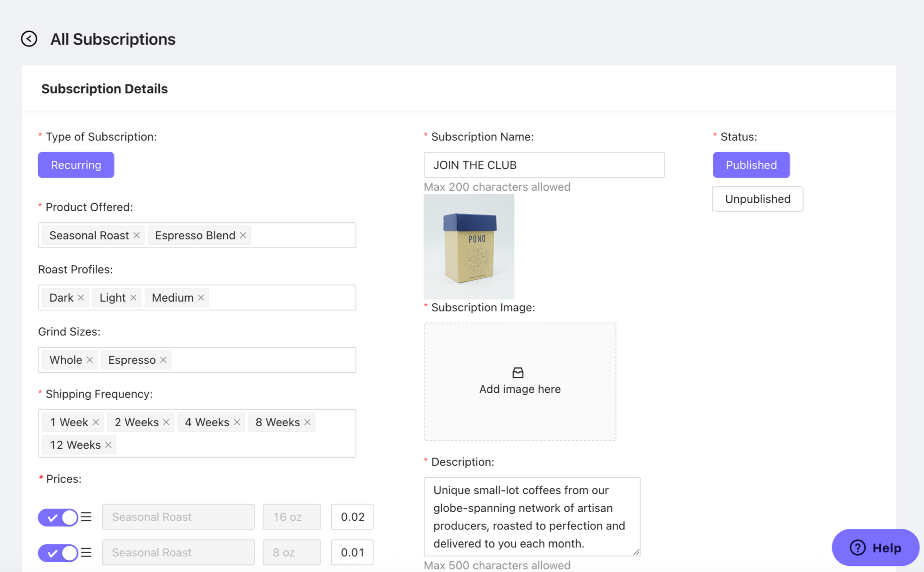Click the Recurring subscription type button
924x572 pixels.
click(x=76, y=165)
